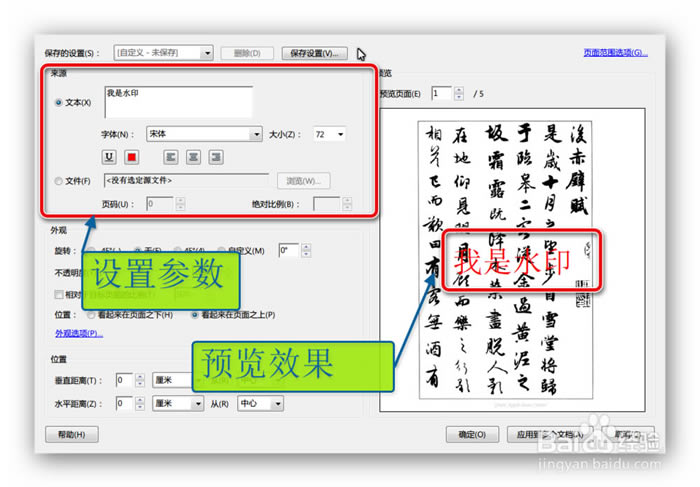Click the source file path field
The height and width of the screenshot is (487, 700).
coord(186,181)
